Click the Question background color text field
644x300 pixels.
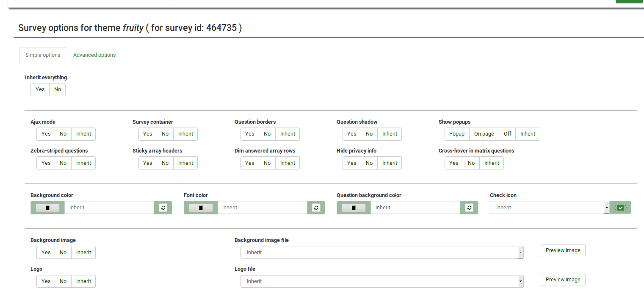point(415,208)
